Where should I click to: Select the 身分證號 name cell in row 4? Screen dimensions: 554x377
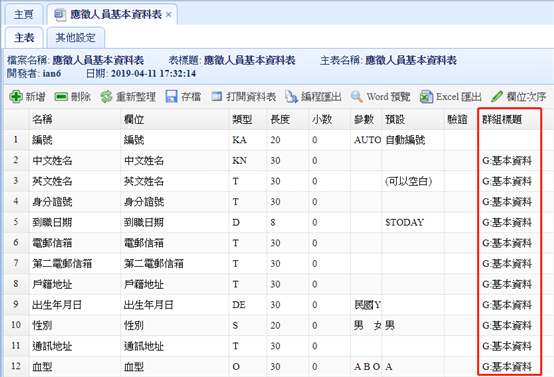(75, 202)
